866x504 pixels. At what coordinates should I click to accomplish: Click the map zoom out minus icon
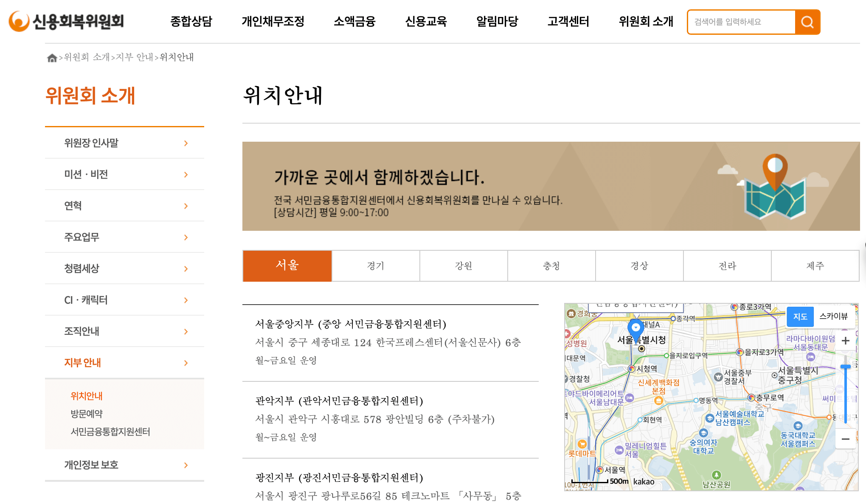pos(846,440)
